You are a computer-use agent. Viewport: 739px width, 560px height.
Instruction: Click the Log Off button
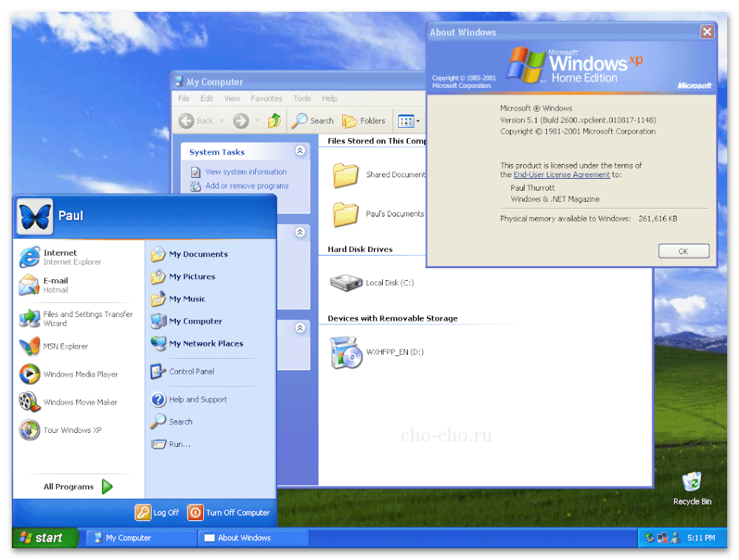tap(157, 512)
